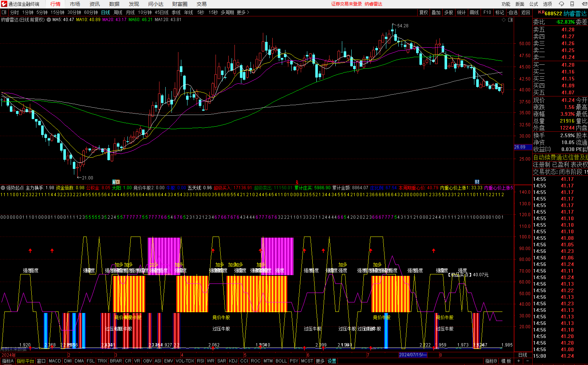Viewport: 588px width, 365px height.
Task: Open the 问小达 menu tab
Action: click(x=156, y=4)
